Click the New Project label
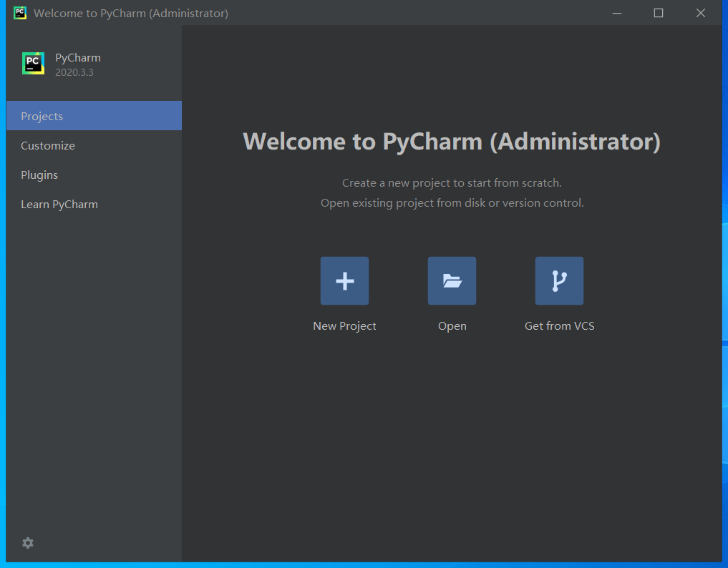Screen dimensions: 728x568 (344, 326)
